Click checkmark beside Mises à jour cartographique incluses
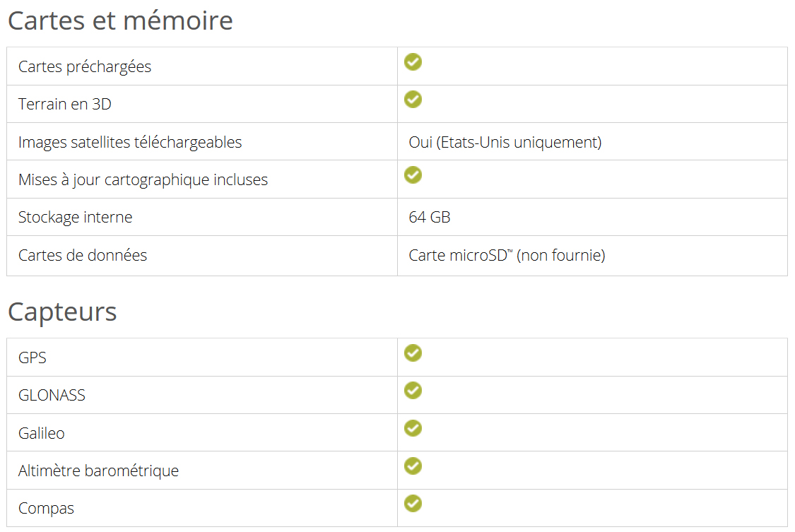Viewport: 795px width, 532px height. [x=413, y=175]
